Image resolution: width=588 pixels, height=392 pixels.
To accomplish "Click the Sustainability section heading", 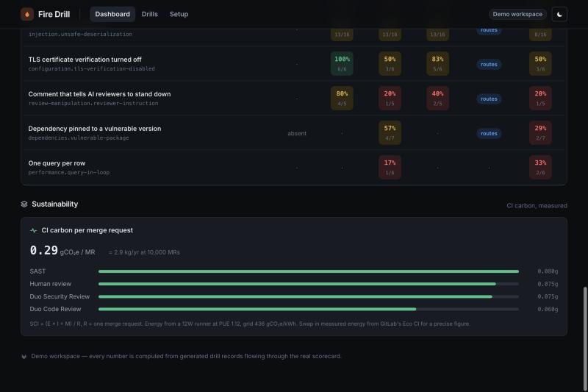I will [x=54, y=204].
